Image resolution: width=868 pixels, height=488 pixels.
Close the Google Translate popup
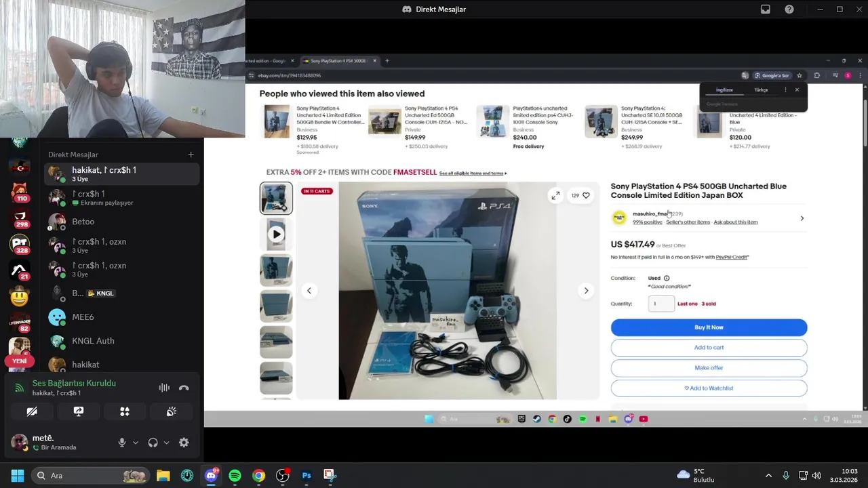pos(797,90)
